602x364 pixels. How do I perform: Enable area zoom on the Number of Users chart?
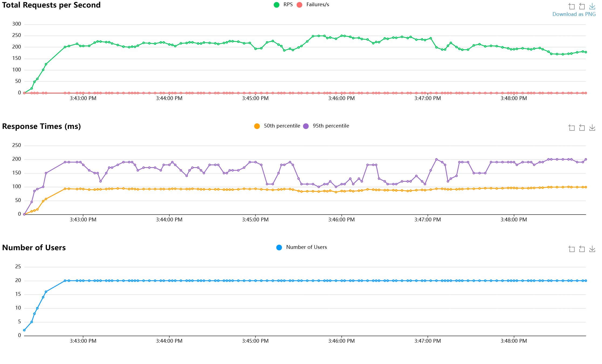(x=572, y=249)
